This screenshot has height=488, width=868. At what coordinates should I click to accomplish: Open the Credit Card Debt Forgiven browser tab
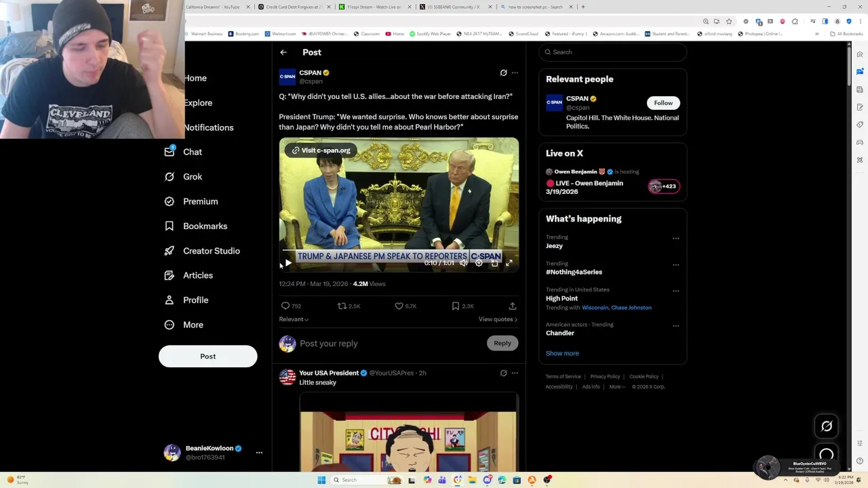click(294, 7)
